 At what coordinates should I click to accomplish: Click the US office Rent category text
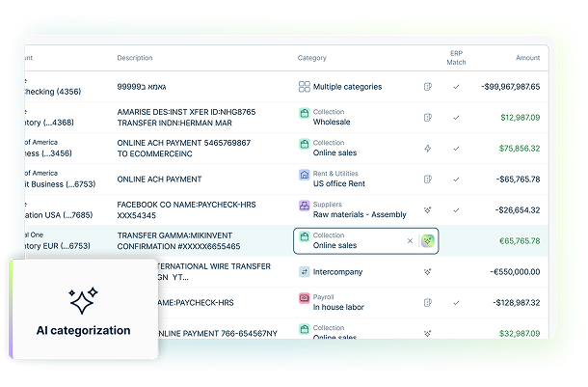pyautogui.click(x=339, y=183)
